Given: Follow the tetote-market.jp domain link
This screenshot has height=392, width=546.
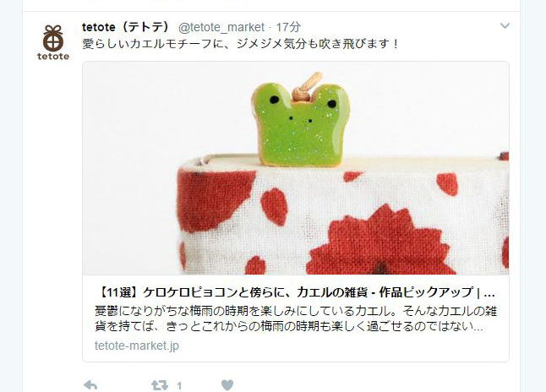Looking at the screenshot, I should click(x=137, y=346).
